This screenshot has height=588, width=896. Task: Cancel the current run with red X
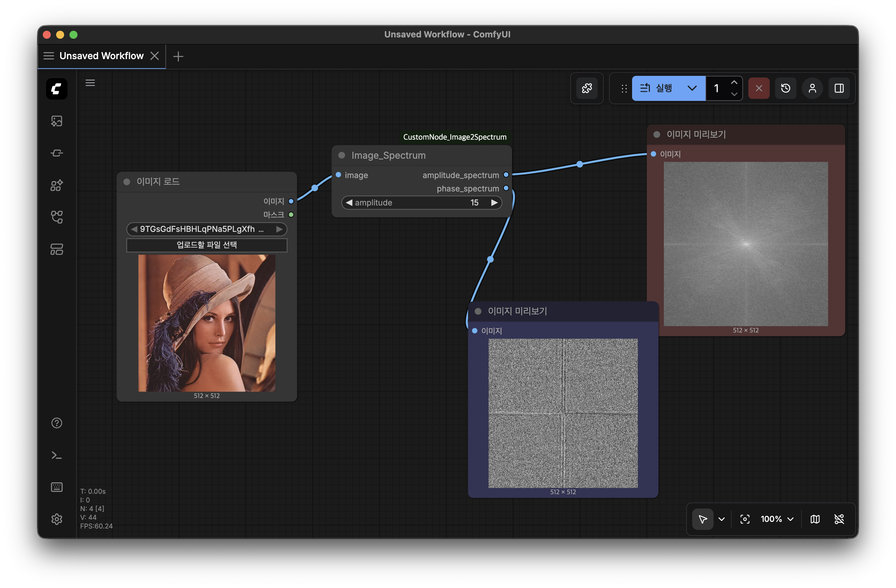click(x=759, y=88)
